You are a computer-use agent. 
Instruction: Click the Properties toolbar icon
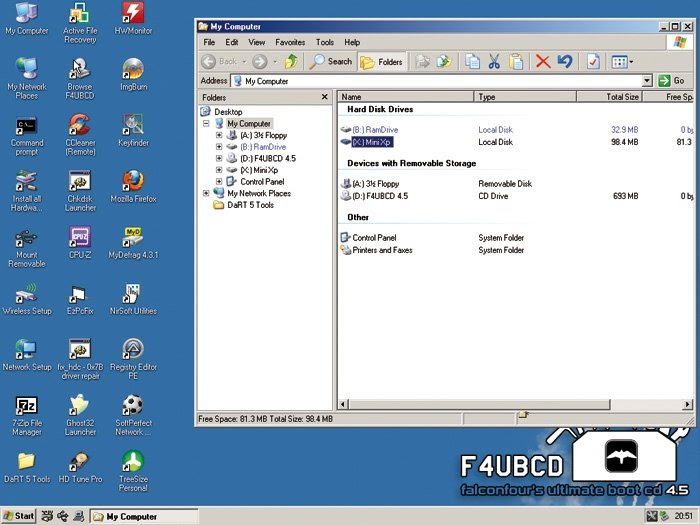pos(593,62)
